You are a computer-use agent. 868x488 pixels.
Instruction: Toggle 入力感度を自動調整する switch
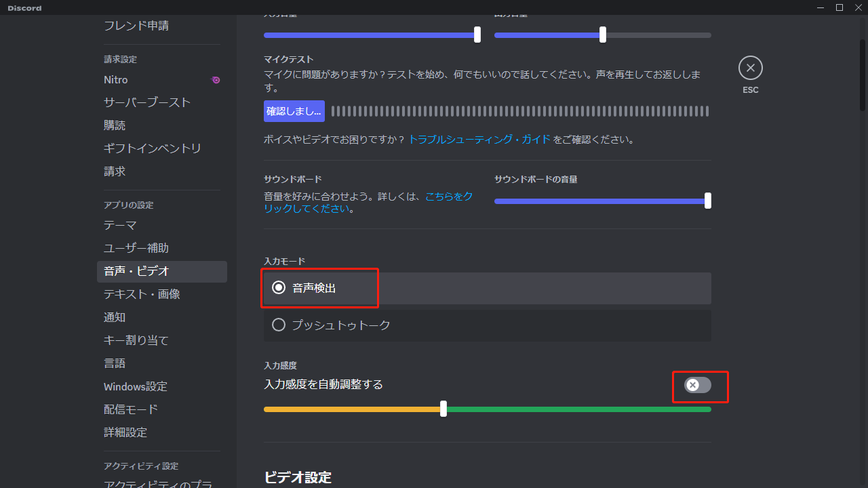coord(698,385)
